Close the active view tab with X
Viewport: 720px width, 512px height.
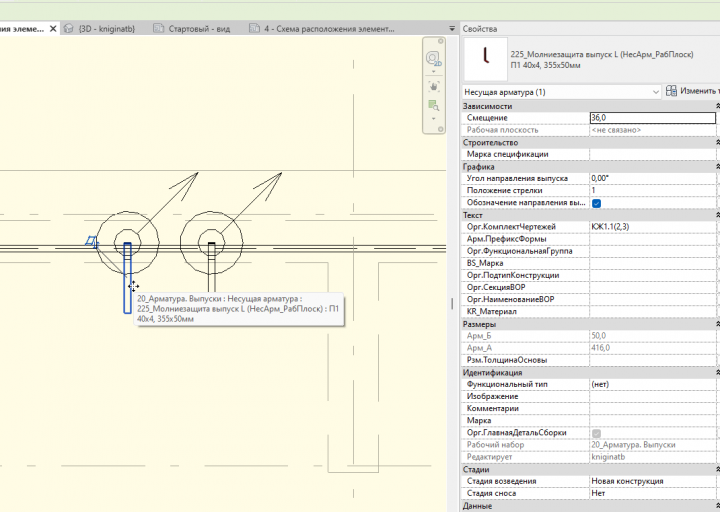pyautogui.click(x=53, y=29)
